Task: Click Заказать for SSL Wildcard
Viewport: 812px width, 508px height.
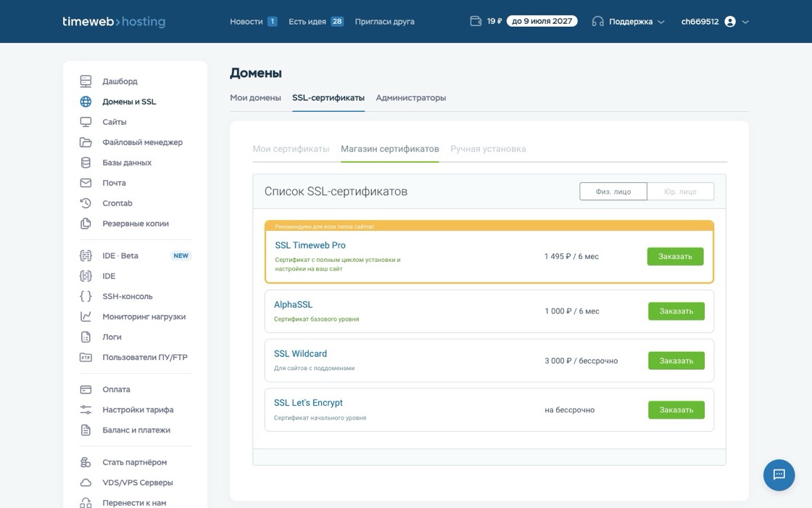Action: (676, 361)
